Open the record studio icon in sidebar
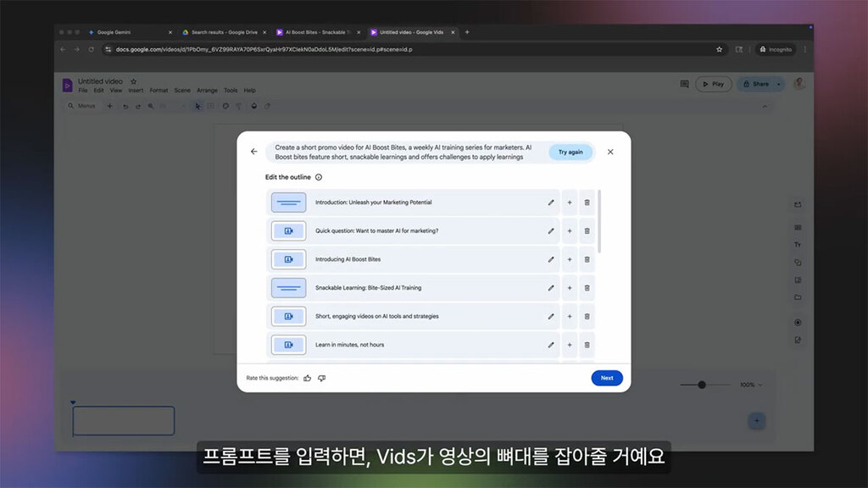The image size is (868, 488). [798, 323]
